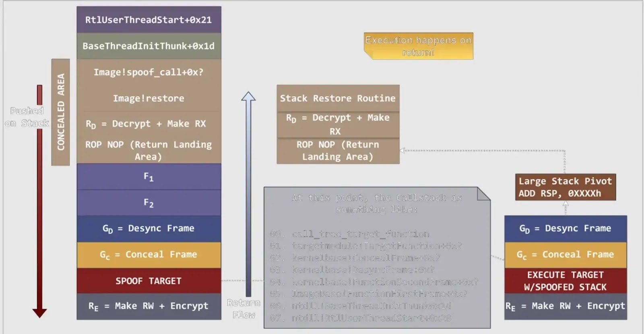Select the Stack Restore Routine header
The width and height of the screenshot is (644, 334).
click(338, 98)
